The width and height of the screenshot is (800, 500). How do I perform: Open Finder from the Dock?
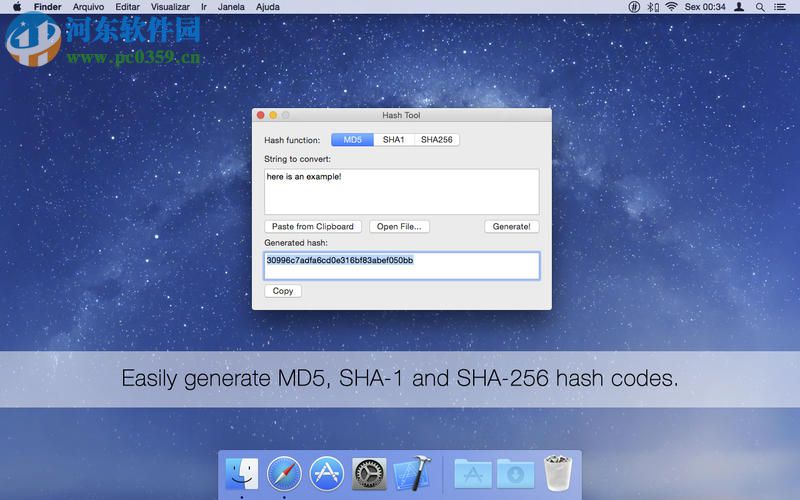(x=242, y=473)
